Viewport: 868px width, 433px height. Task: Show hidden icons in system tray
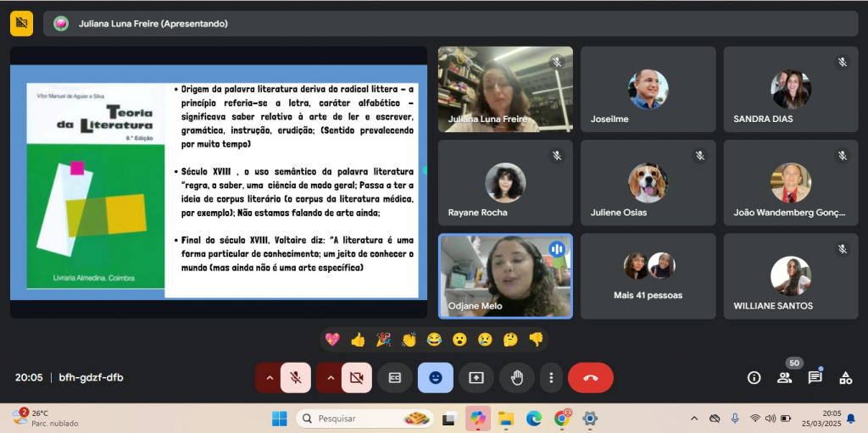(x=694, y=419)
